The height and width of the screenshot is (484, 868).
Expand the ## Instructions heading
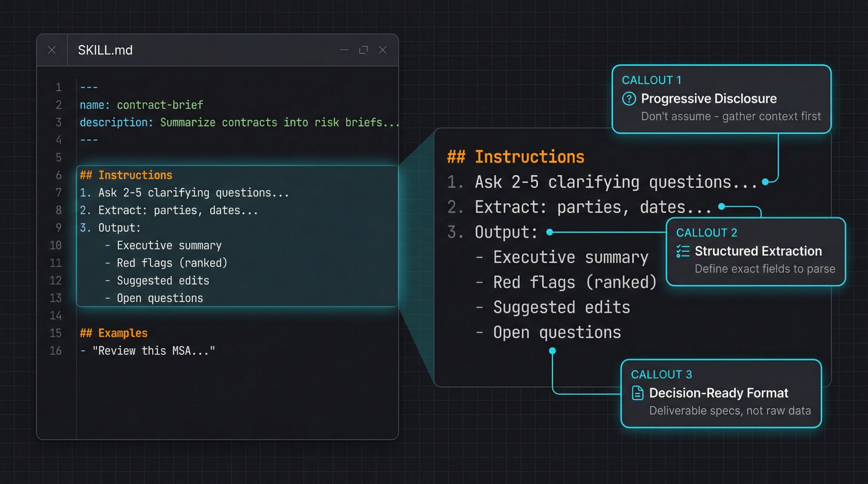(x=516, y=157)
